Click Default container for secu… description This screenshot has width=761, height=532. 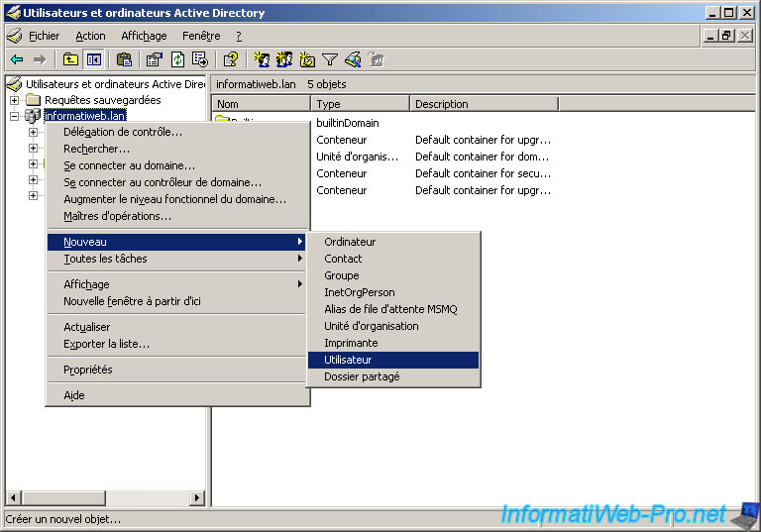click(x=483, y=173)
